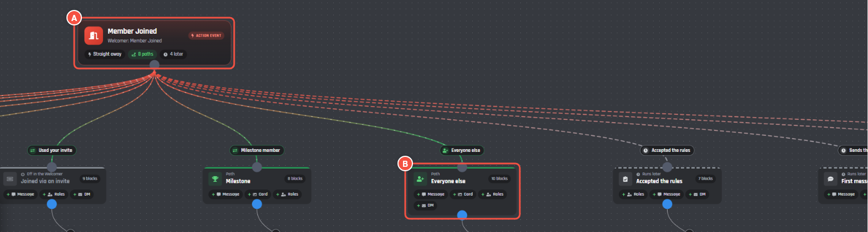
Task: Click the branch icon in 8 paths chip
Action: pyautogui.click(x=133, y=54)
